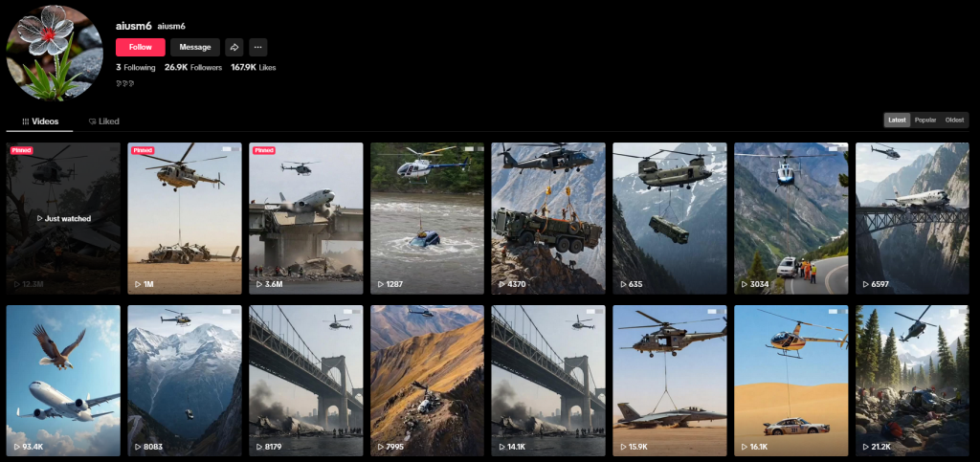Click the Message button

click(195, 48)
